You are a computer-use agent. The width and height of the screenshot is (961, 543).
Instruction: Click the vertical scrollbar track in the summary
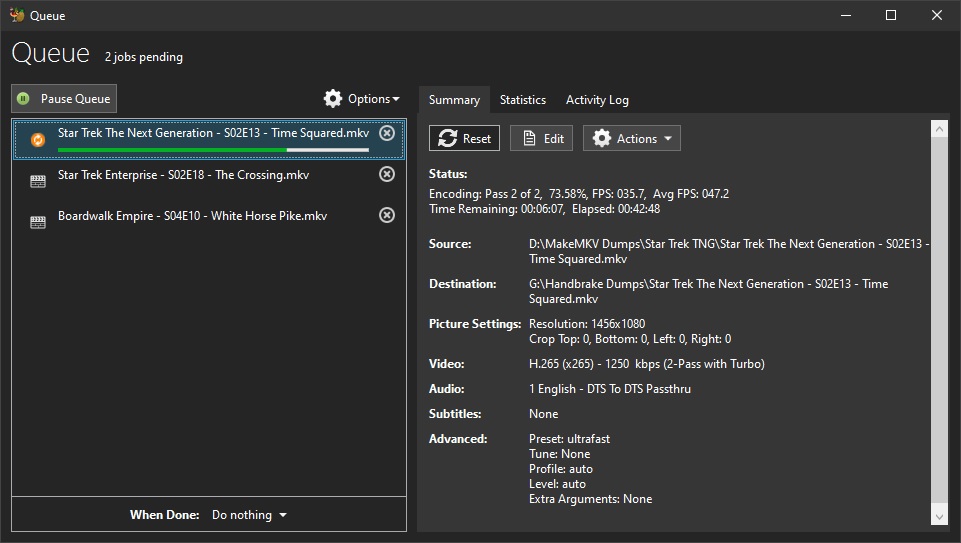[939, 322]
